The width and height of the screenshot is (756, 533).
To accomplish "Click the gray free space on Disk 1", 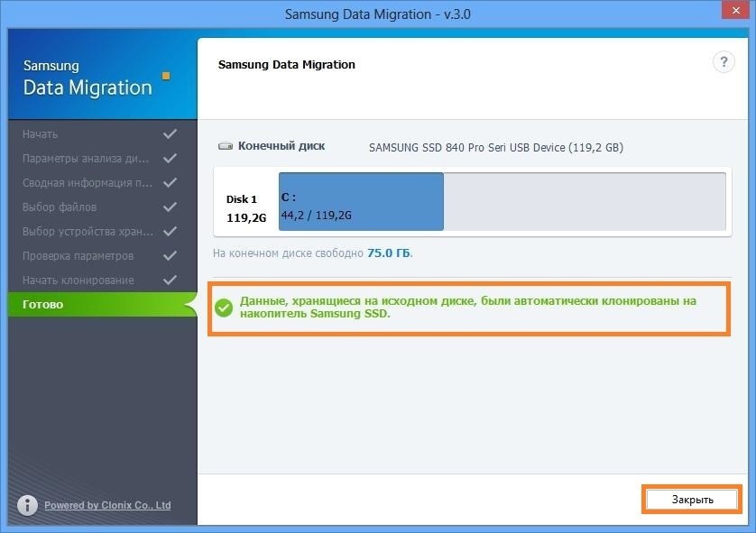I will tap(584, 203).
